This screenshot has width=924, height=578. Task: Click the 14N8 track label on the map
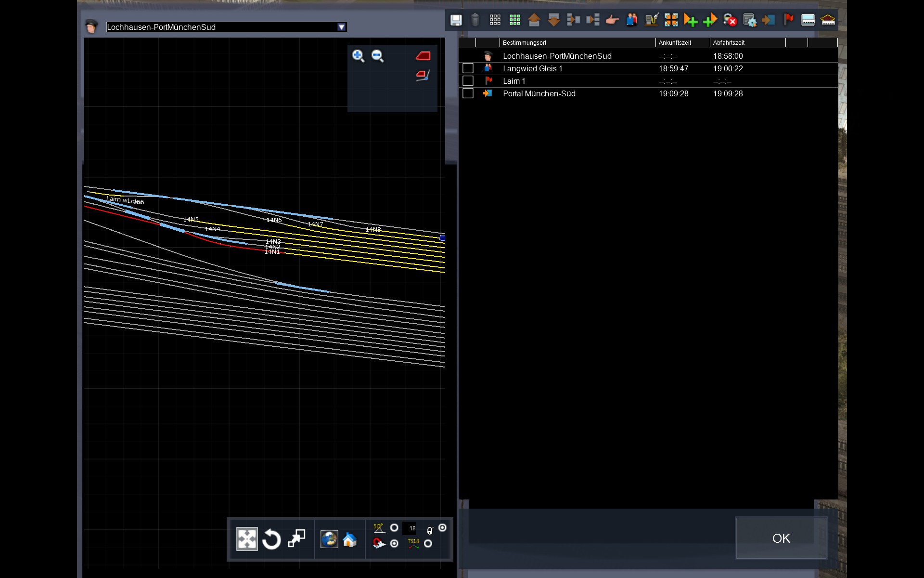373,229
